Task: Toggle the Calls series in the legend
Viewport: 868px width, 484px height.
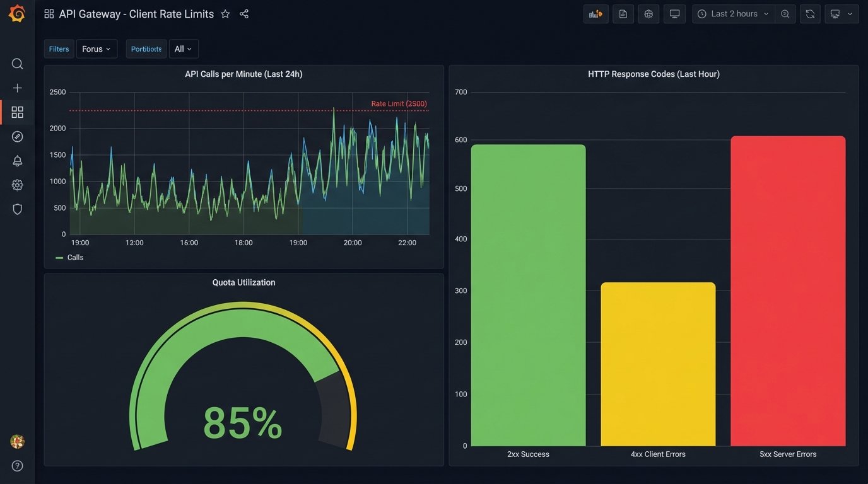Action: 75,257
